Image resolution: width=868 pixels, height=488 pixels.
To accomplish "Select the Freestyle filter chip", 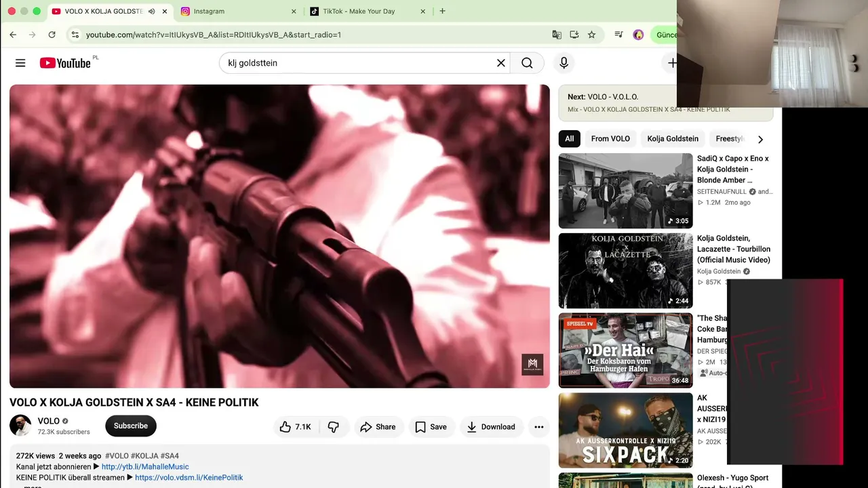I will point(730,139).
